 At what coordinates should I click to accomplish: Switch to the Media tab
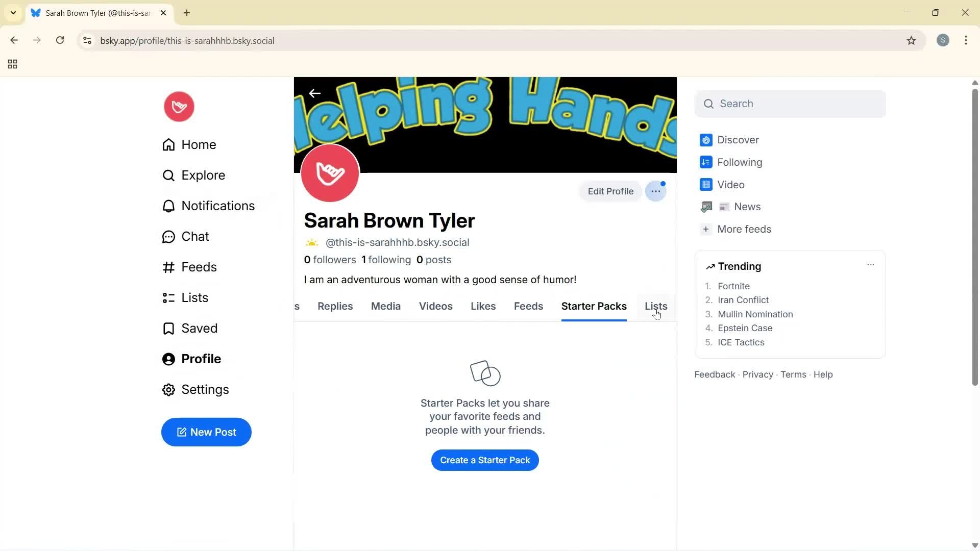[385, 306]
